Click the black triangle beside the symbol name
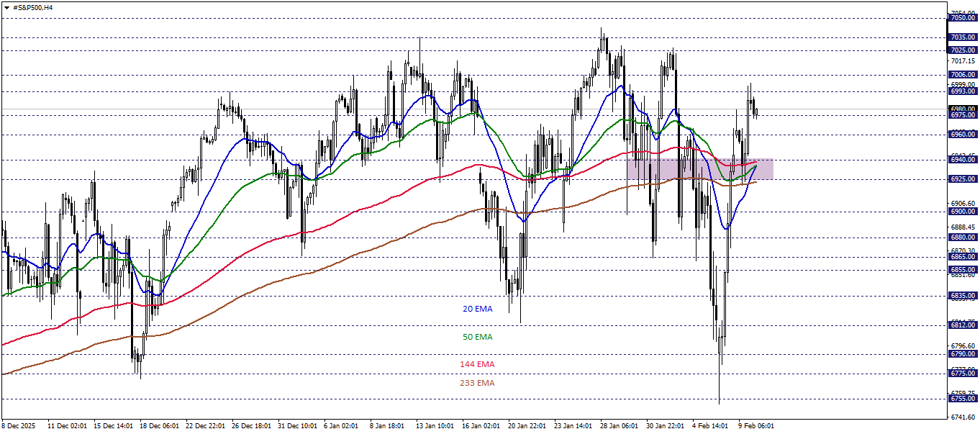This screenshot has width=980, height=434. point(8,7)
